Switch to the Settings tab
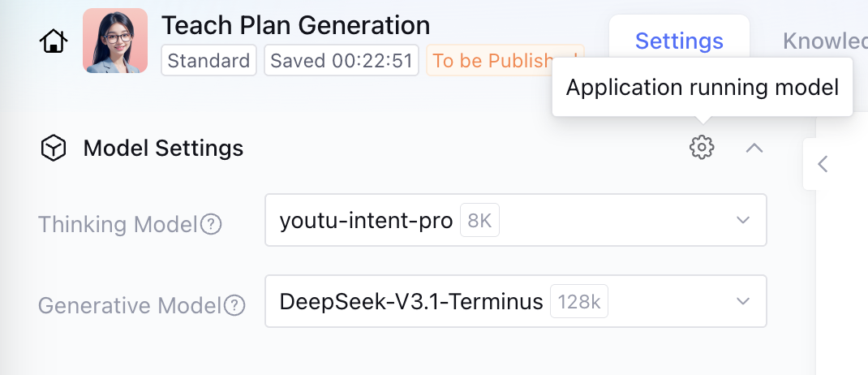Image resolution: width=868 pixels, height=375 pixels. tap(679, 41)
